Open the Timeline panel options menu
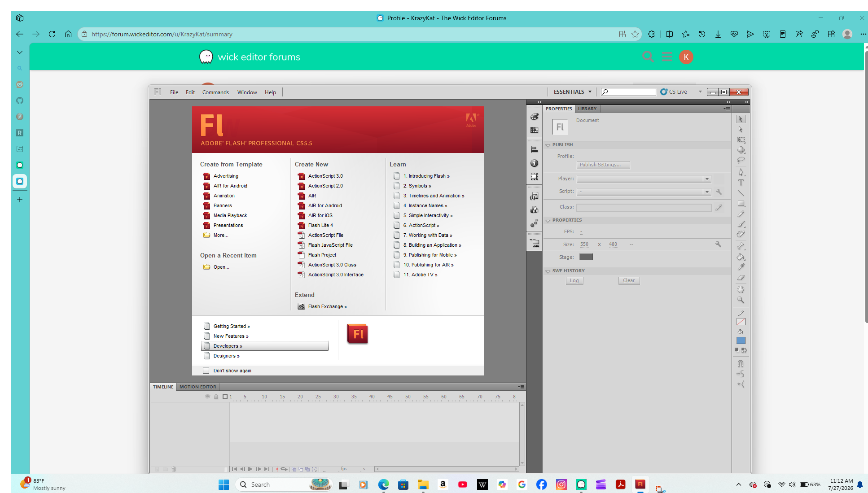This screenshot has width=868, height=493. 521,387
